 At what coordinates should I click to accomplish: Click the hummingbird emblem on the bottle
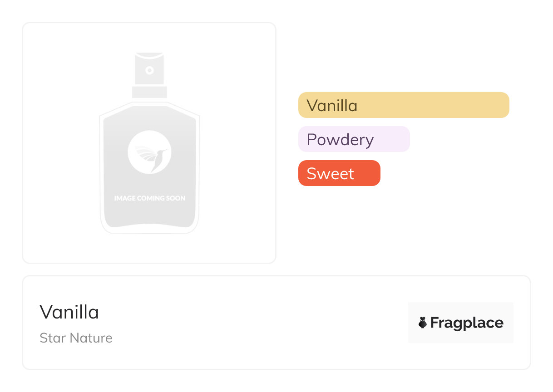[x=149, y=152]
